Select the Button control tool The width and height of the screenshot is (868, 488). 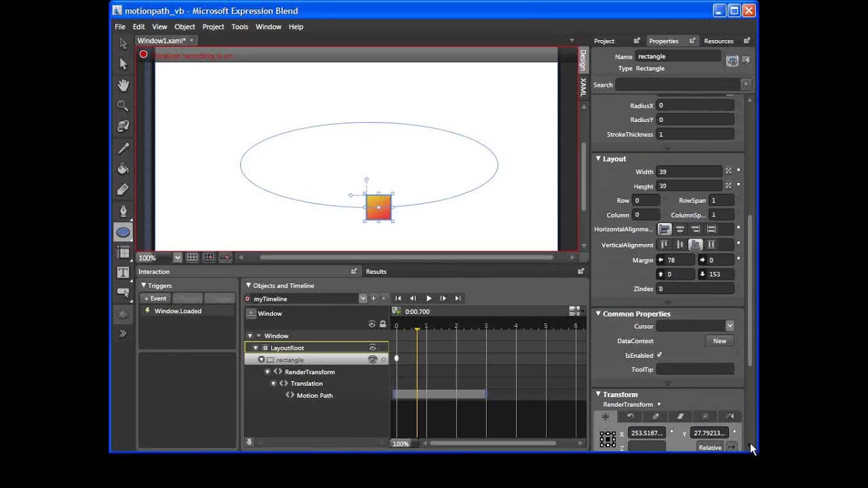point(123,293)
